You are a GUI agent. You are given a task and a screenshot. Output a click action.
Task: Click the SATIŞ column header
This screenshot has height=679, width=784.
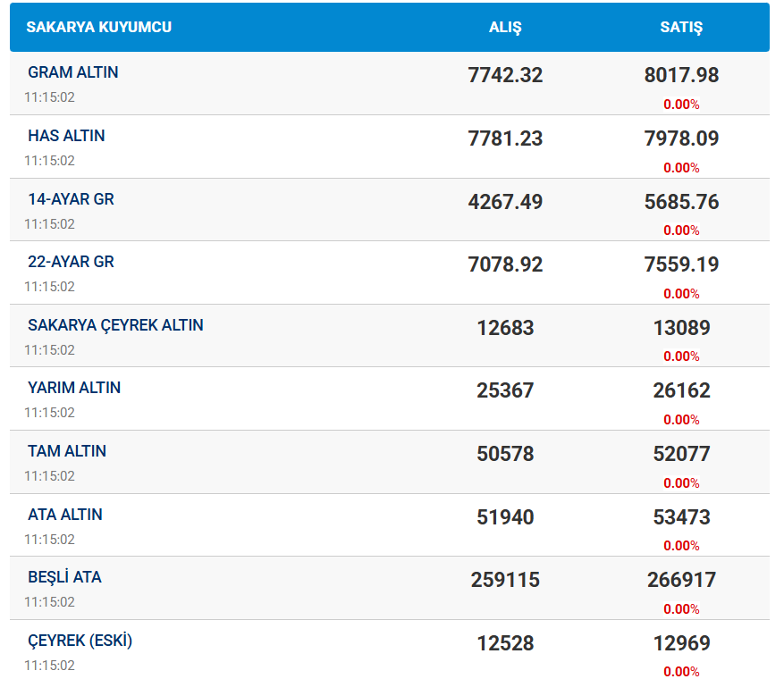(x=681, y=27)
